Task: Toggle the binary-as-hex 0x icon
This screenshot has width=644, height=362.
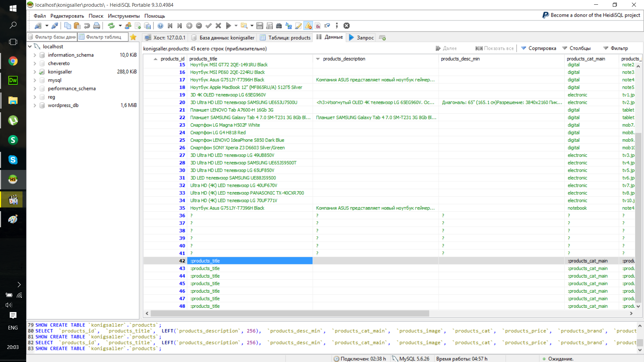Action: 318,26
